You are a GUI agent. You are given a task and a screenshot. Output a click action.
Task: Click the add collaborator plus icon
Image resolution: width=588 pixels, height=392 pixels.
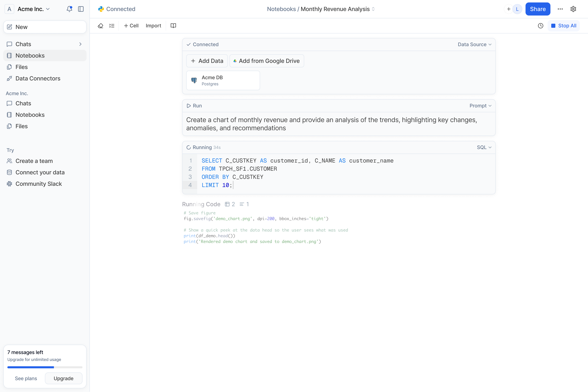click(509, 9)
